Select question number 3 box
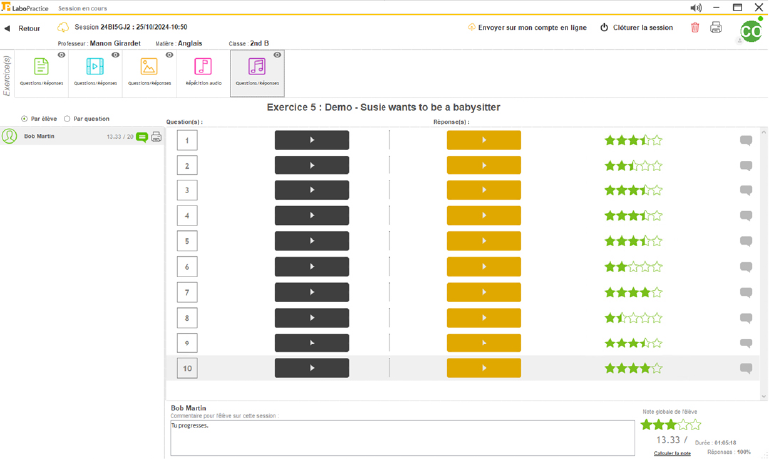 click(187, 190)
